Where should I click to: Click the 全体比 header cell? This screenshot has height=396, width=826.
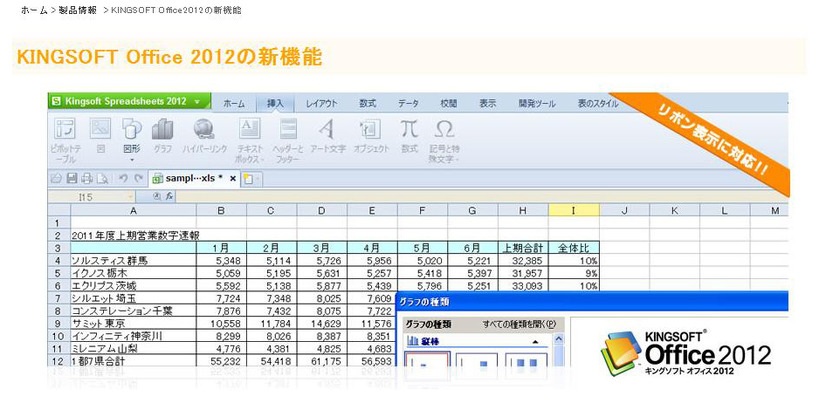click(x=574, y=248)
